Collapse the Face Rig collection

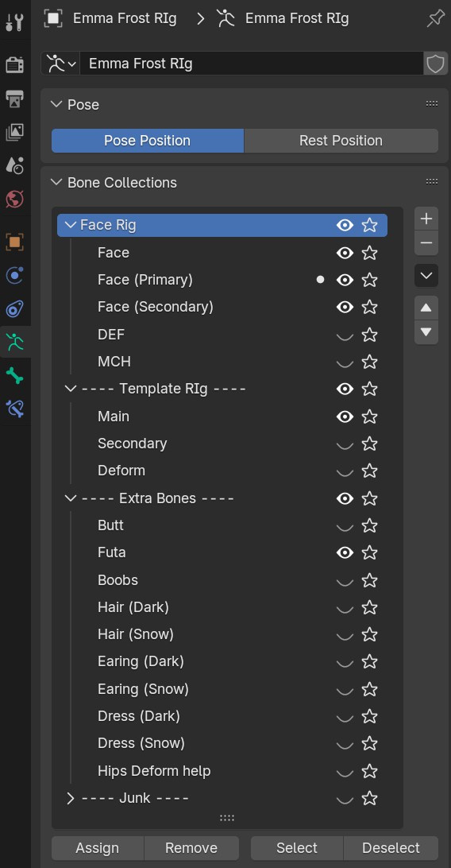[x=70, y=225]
